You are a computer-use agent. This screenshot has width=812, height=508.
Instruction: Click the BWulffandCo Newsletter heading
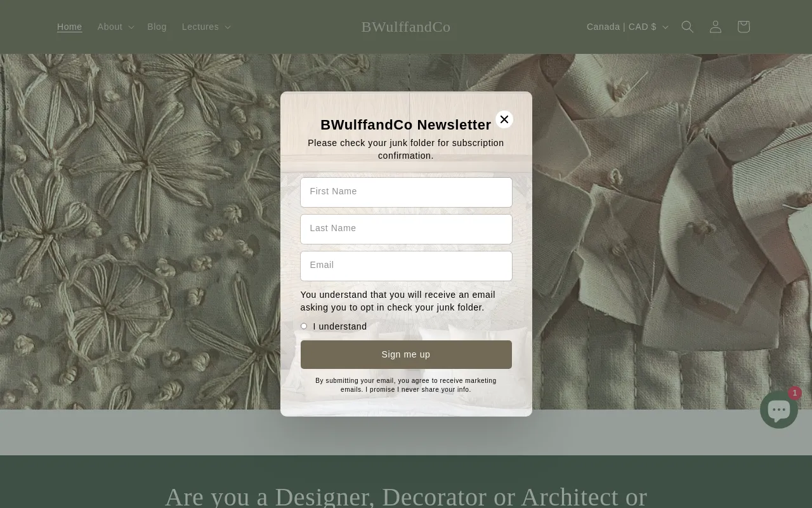406,125
